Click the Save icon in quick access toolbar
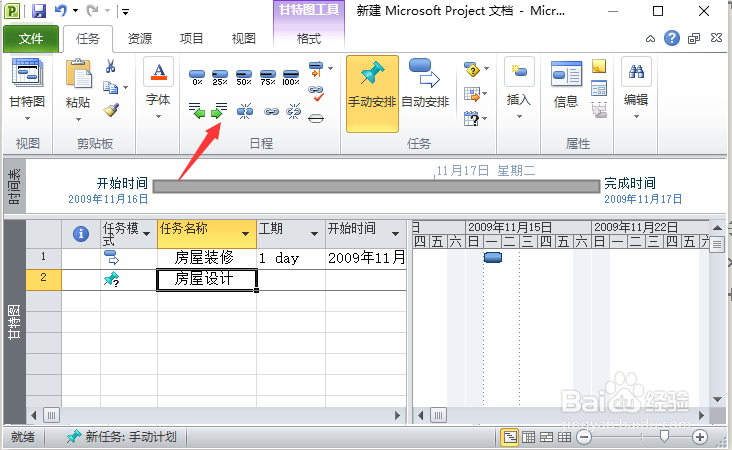Screen dimensions: 732x450 click(x=39, y=10)
